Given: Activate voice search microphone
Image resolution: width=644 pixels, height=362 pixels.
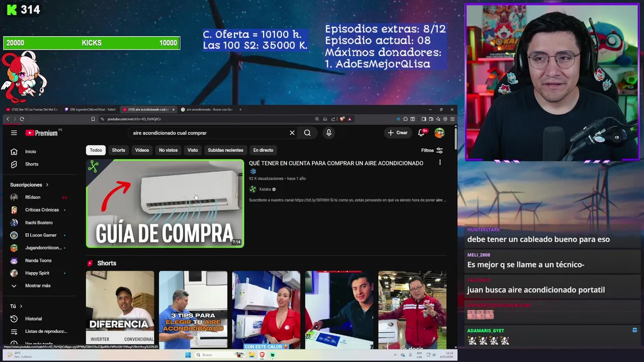Looking at the screenshot, I should (x=329, y=133).
